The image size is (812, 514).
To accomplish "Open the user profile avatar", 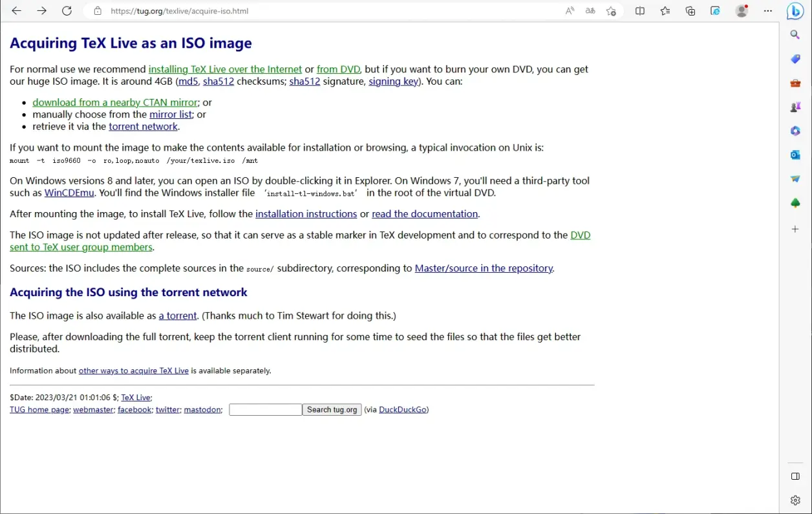I will pyautogui.click(x=742, y=11).
